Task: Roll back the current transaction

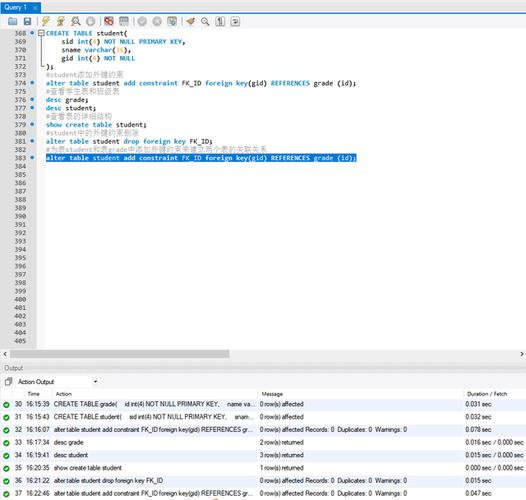Action: tap(157, 21)
